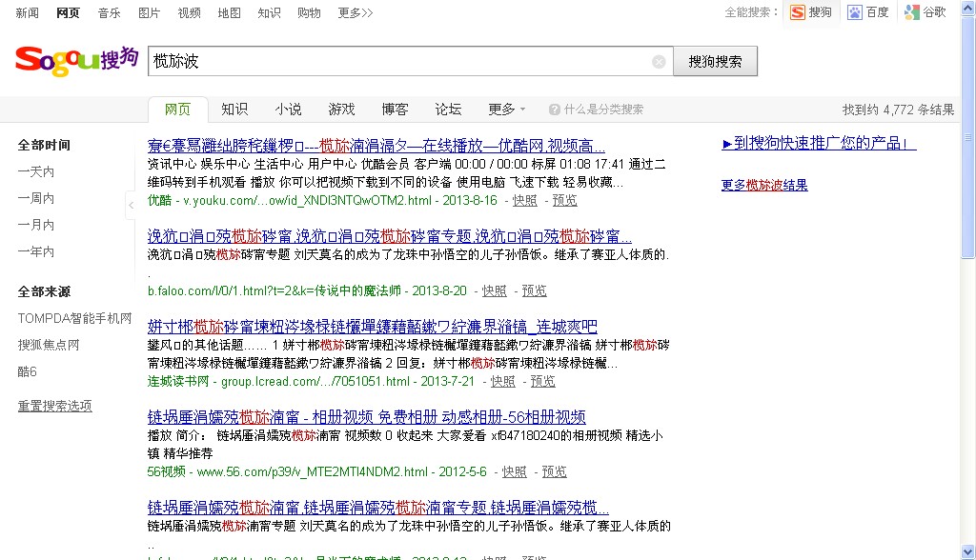Open 预览 for the 连城读书网 result
Screen dimensions: 976x560
(x=542, y=381)
